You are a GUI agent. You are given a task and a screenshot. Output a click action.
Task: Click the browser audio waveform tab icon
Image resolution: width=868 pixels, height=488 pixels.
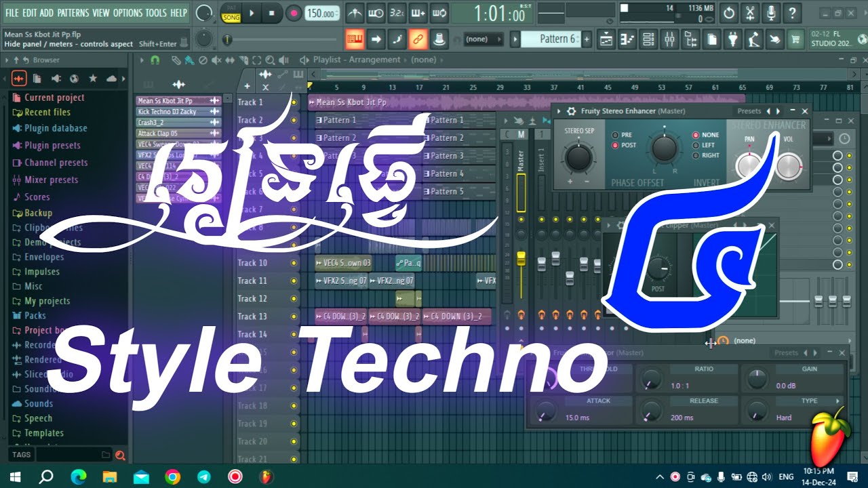[x=19, y=79]
